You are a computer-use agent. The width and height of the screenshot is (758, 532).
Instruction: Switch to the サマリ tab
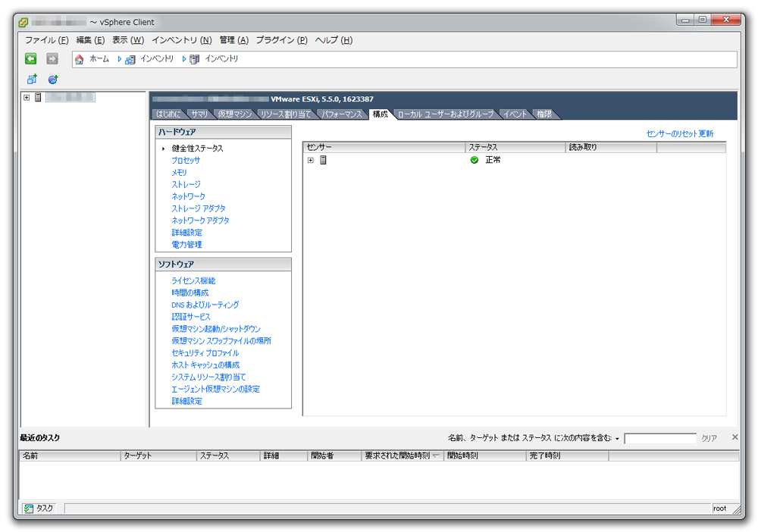(199, 114)
